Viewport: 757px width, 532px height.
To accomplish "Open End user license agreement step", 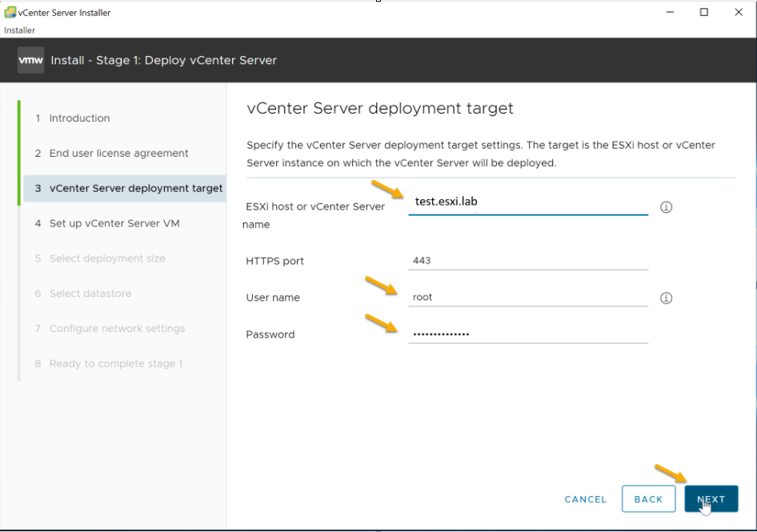I will click(x=118, y=154).
